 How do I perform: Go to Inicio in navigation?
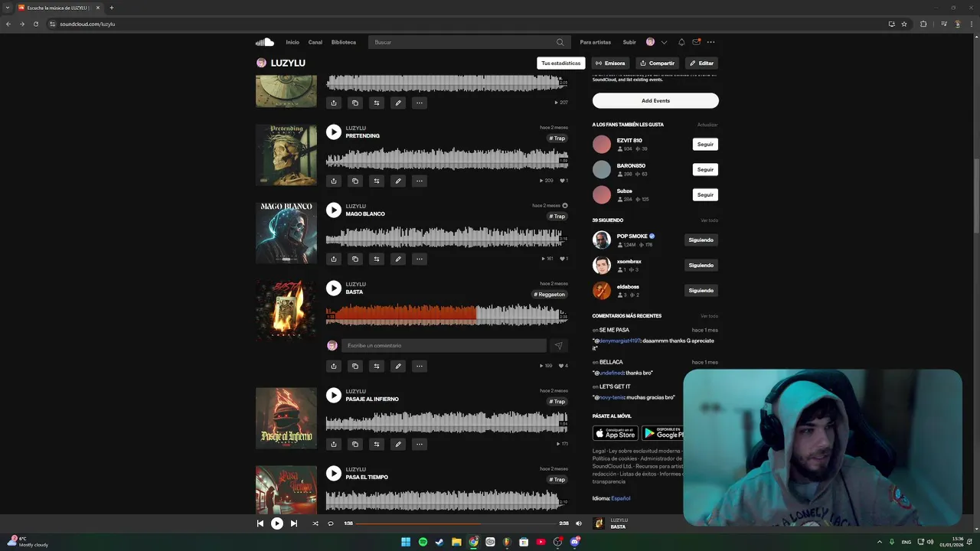click(x=292, y=42)
